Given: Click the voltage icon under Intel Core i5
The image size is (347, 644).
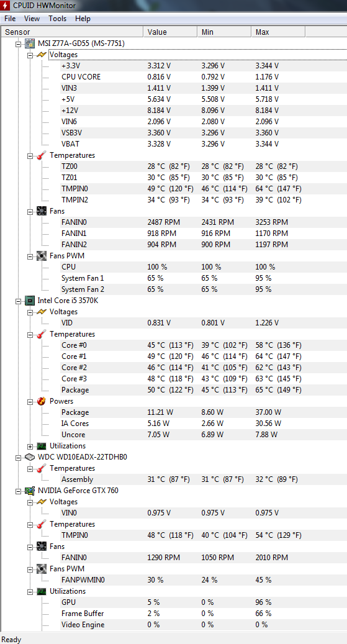Looking at the screenshot, I should click(x=42, y=312).
